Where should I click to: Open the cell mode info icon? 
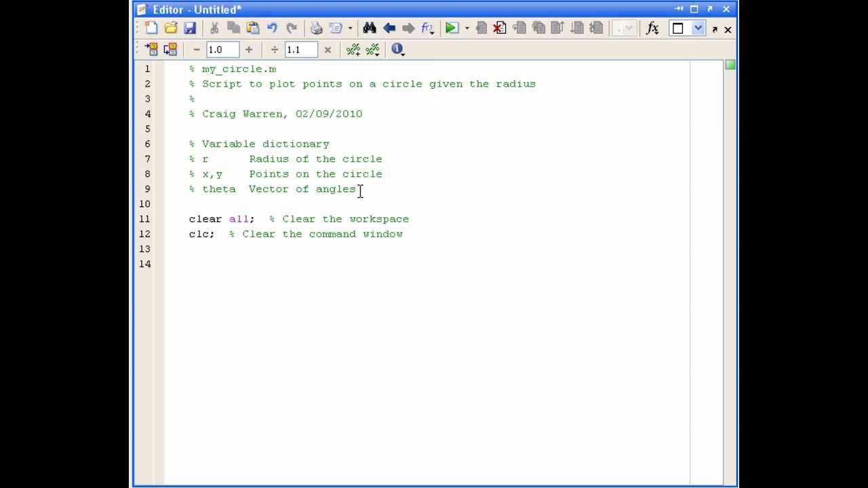(397, 49)
